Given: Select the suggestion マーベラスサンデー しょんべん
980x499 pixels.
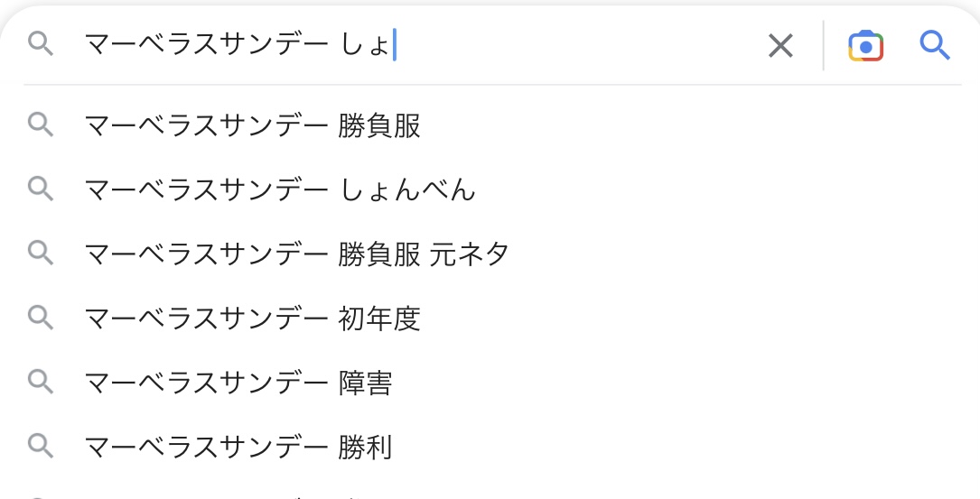Looking at the screenshot, I should 490,189.
